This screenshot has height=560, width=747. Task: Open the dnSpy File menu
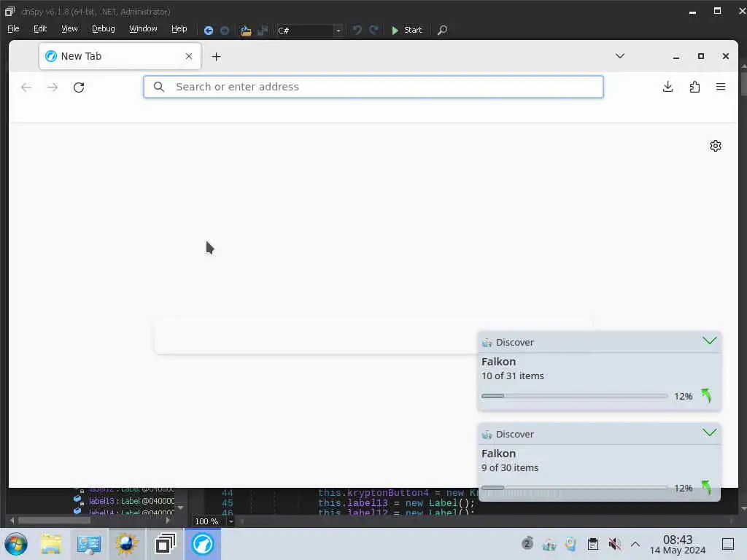click(x=13, y=29)
